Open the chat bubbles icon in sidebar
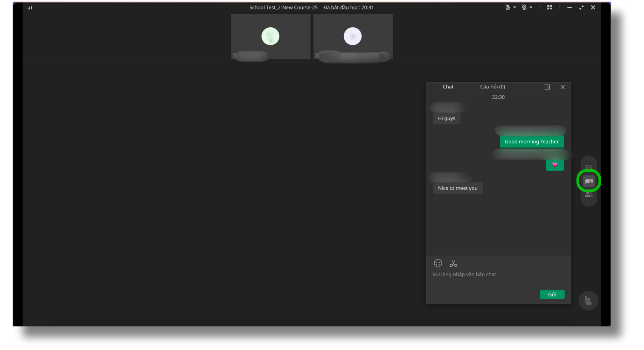This screenshot has height=350, width=644. [x=589, y=181]
